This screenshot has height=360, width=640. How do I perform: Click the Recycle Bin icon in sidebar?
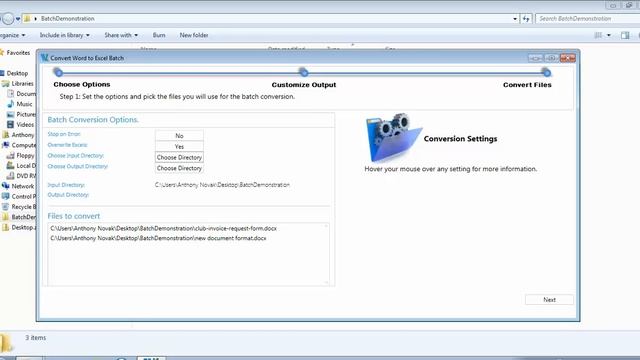pyautogui.click(x=5, y=207)
